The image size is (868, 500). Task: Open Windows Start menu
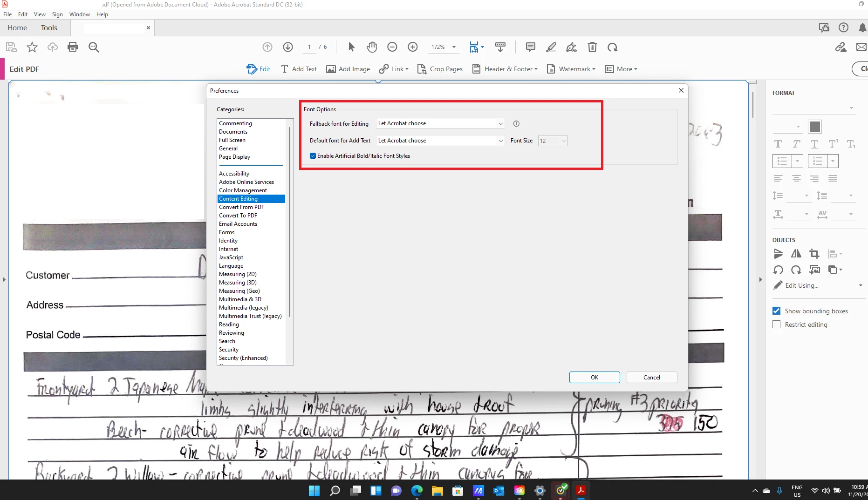314,491
